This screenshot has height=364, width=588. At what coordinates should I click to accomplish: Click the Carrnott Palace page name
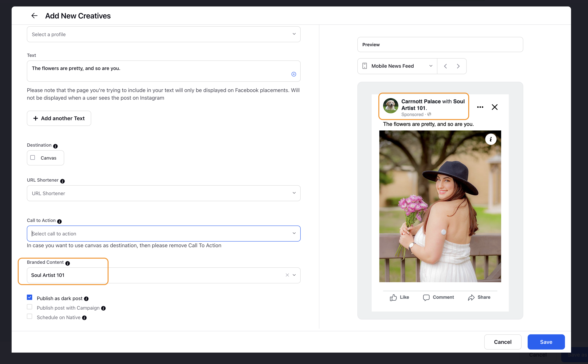coord(421,101)
